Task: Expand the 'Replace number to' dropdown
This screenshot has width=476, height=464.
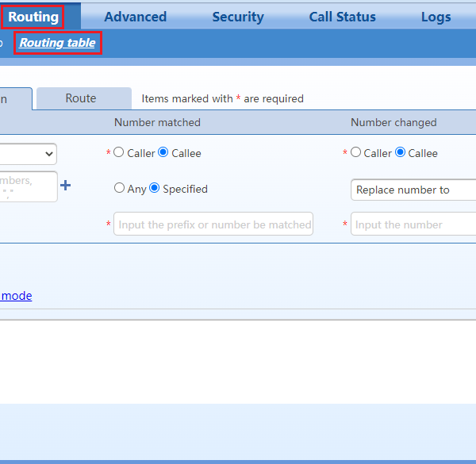Action: pyautogui.click(x=413, y=190)
